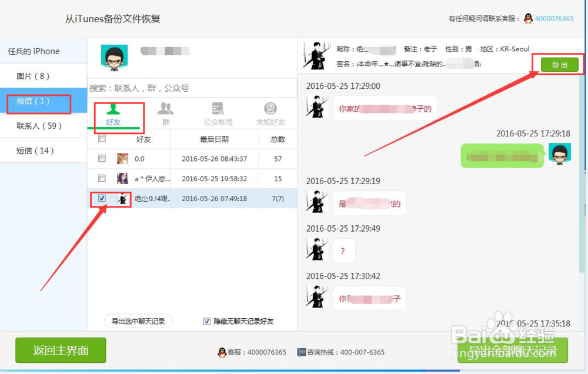This screenshot has height=374, width=588.
Task: Click total count 15 cell
Action: [x=278, y=179]
